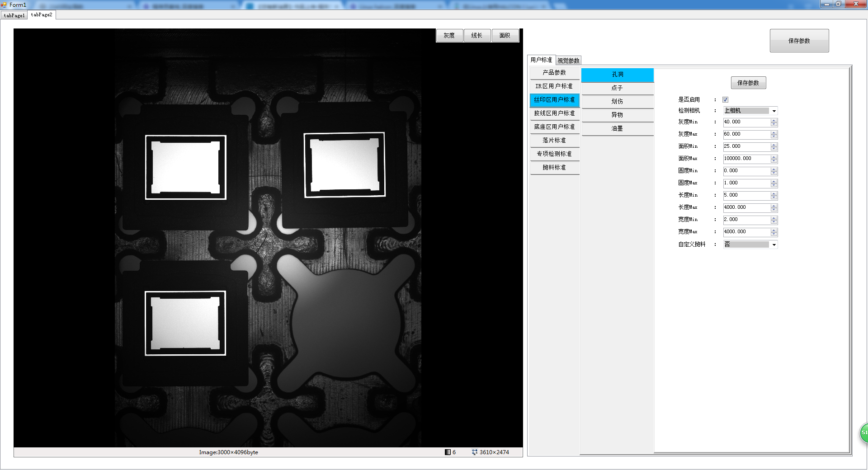Image resolution: width=868 pixels, height=470 pixels.
Task: Toggle the 是否启用 checkbox
Action: pyautogui.click(x=725, y=99)
